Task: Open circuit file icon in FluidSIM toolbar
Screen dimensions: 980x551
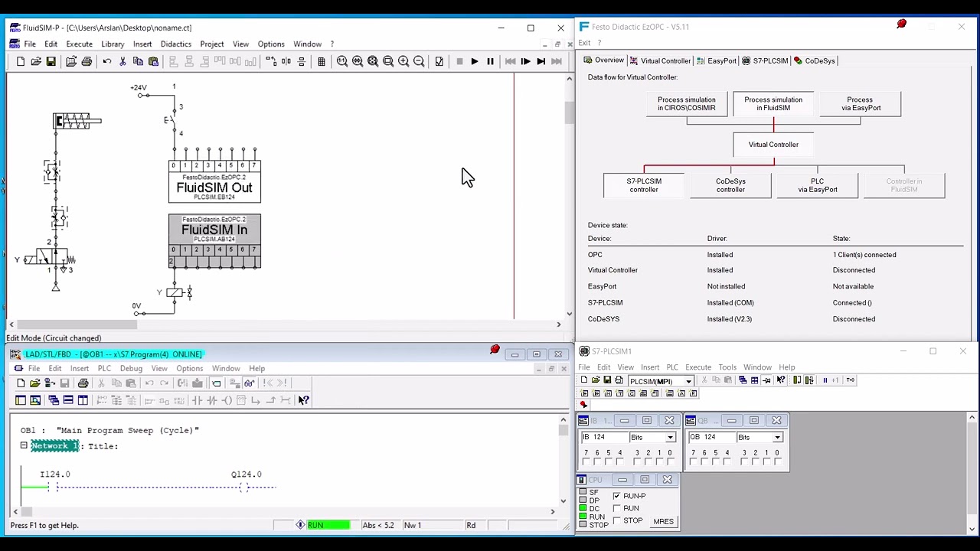Action: [36, 61]
